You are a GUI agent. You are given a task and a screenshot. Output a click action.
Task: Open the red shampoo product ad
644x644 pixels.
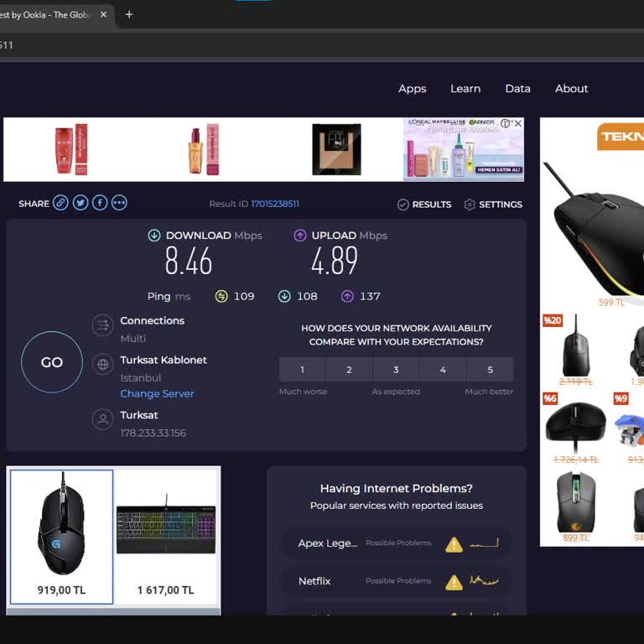[x=71, y=149]
